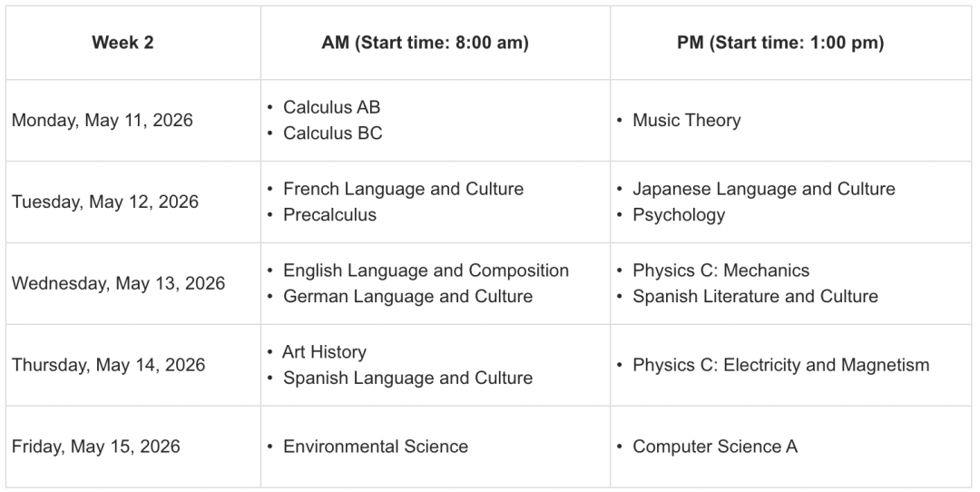
Task: Select English Language and Composition
Action: pyautogui.click(x=426, y=271)
